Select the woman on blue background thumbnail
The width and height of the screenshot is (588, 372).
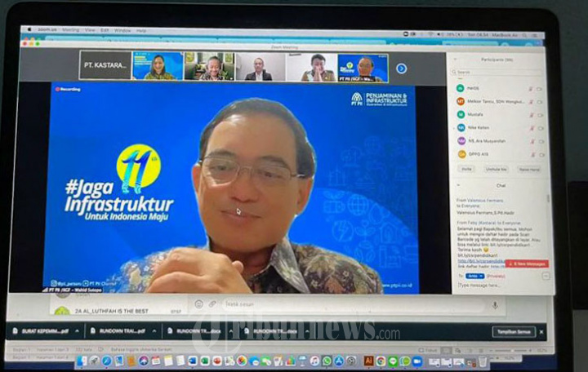click(x=158, y=66)
